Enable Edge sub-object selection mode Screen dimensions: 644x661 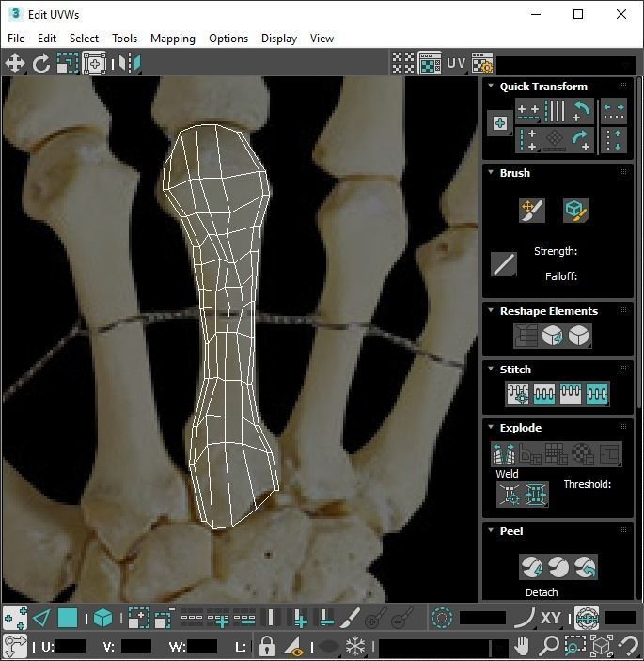pyautogui.click(x=41, y=619)
